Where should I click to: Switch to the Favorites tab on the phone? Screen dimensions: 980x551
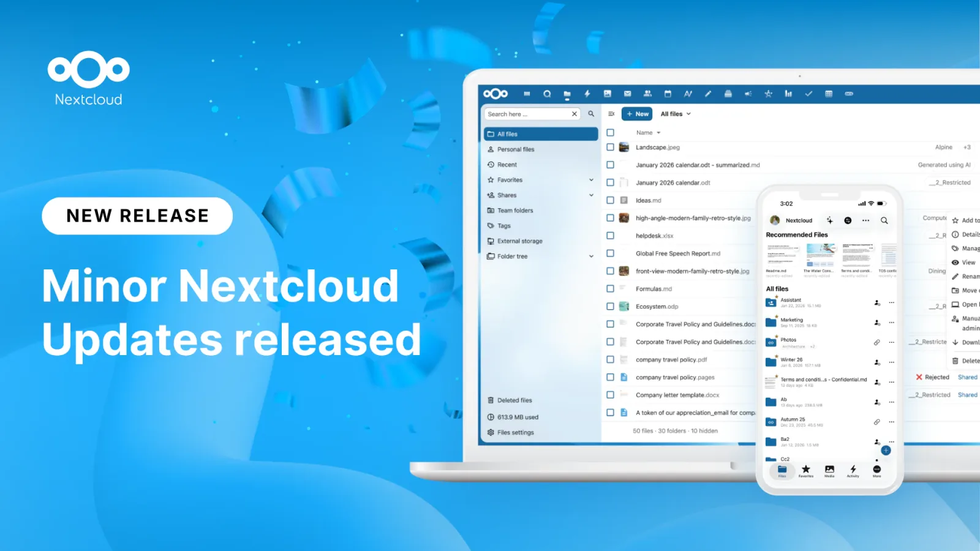(806, 471)
